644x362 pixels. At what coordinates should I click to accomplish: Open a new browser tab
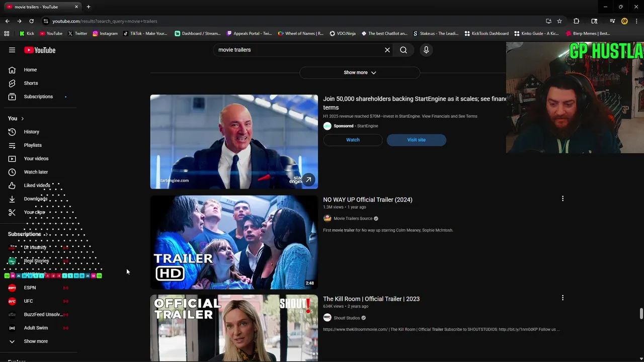pos(89,7)
